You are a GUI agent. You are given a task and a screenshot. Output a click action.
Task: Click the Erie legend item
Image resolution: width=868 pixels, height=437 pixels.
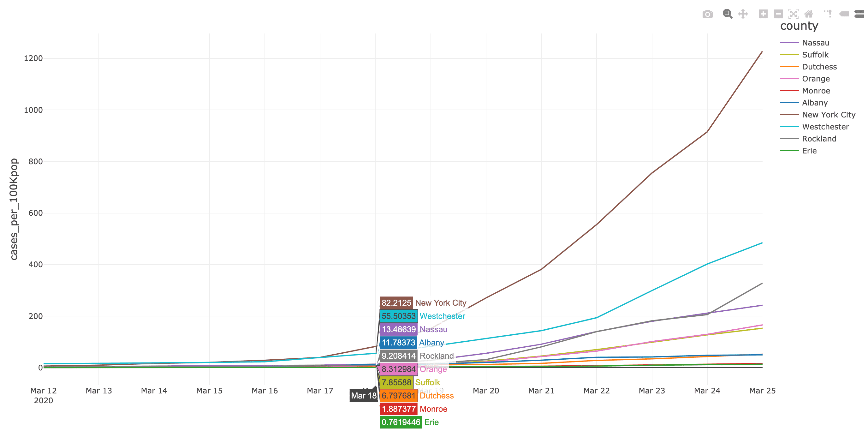(809, 151)
